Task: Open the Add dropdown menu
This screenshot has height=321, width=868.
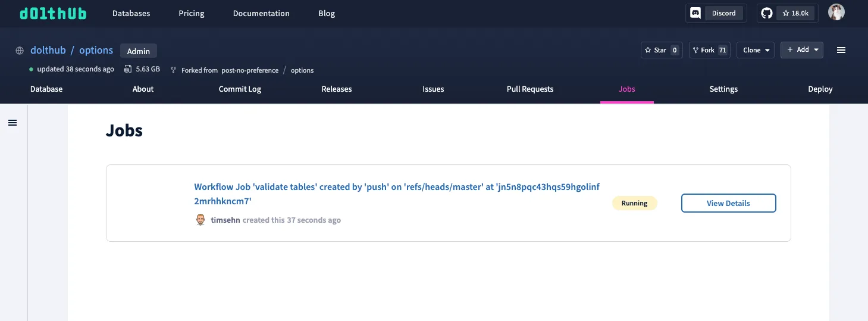Action: (x=801, y=50)
